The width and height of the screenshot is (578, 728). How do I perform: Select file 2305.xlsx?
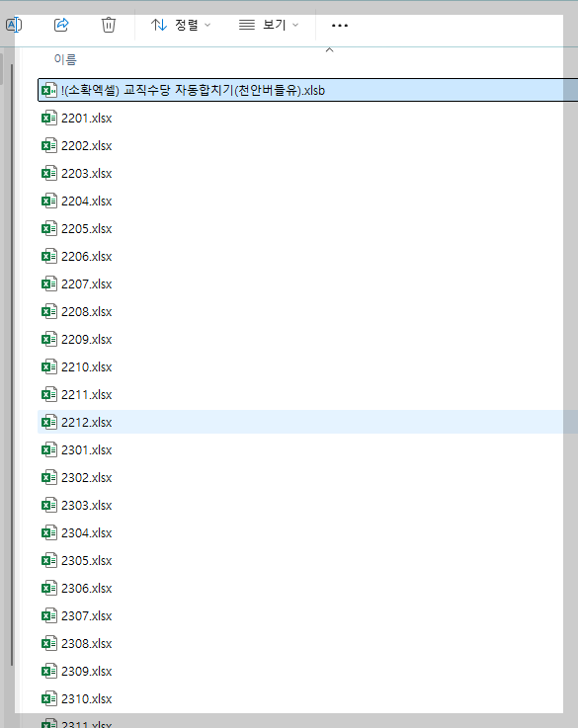click(86, 561)
